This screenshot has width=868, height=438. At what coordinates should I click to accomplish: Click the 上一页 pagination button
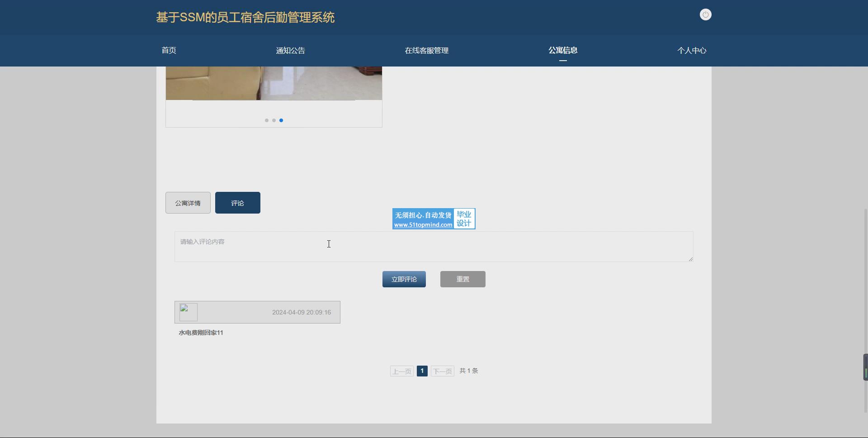[x=402, y=371]
